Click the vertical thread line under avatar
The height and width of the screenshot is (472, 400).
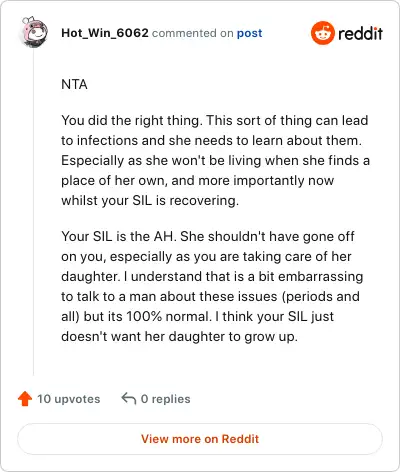[x=33, y=213]
